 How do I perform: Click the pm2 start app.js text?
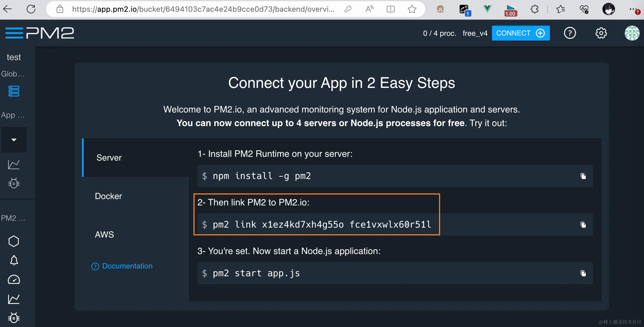coord(257,273)
